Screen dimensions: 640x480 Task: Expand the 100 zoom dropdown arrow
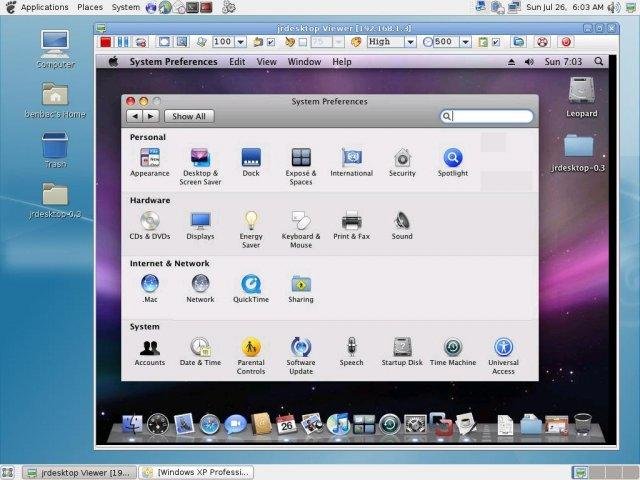[241, 42]
